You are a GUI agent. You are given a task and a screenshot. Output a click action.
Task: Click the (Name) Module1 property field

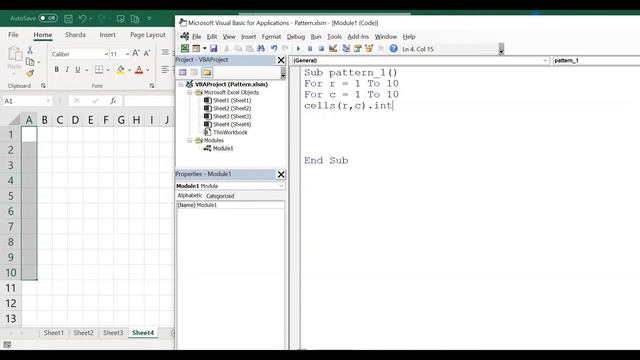coord(230,205)
